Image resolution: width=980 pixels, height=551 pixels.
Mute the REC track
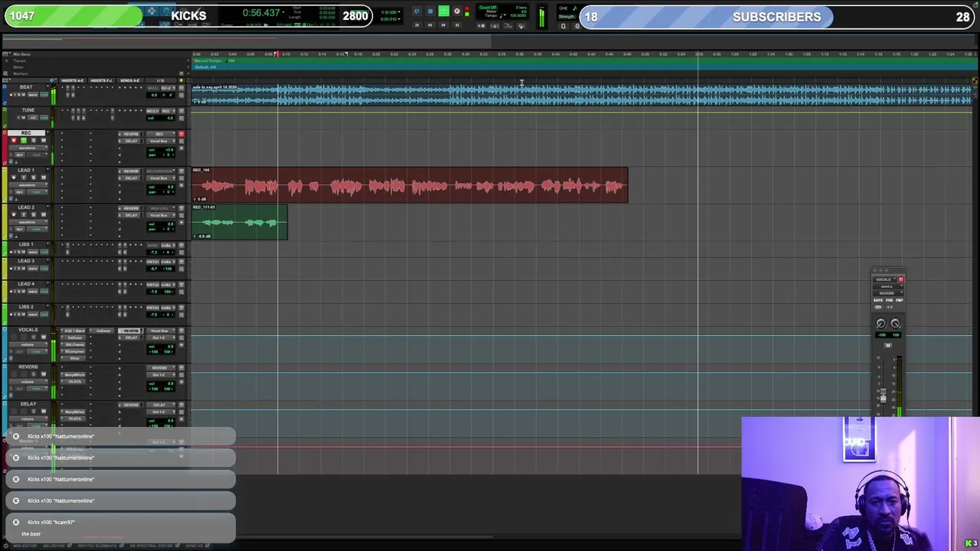[44, 140]
